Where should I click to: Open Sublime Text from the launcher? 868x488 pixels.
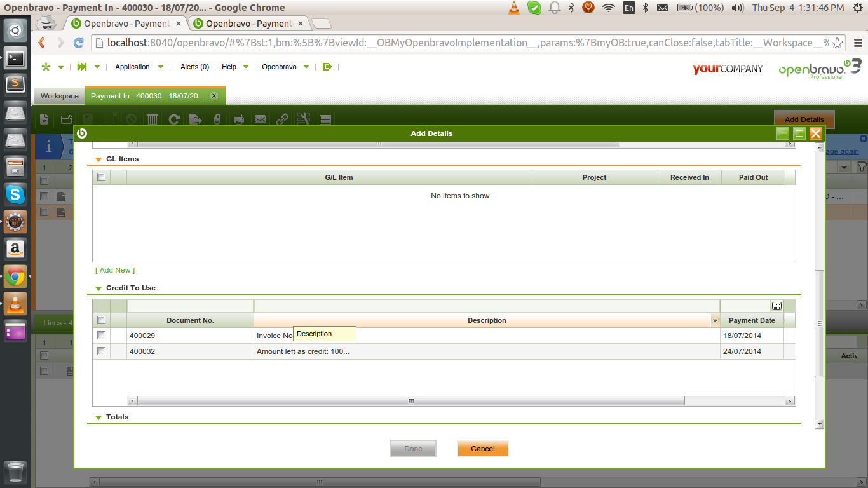pyautogui.click(x=16, y=85)
